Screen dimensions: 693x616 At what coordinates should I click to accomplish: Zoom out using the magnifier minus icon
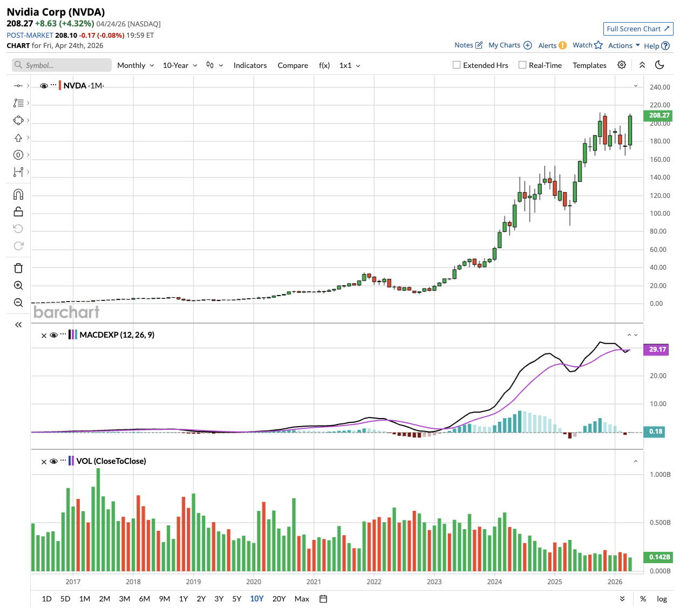pos(18,303)
